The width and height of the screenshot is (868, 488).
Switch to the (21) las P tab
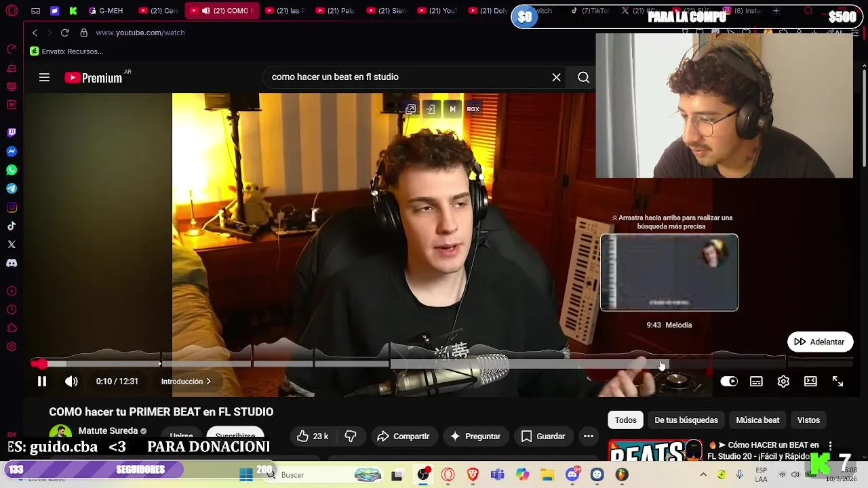coord(285,11)
